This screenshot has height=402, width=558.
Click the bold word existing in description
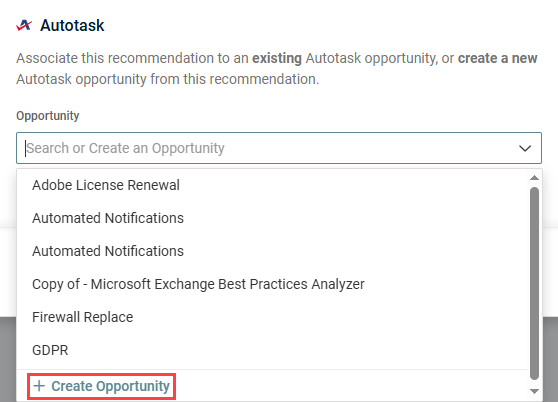(x=277, y=58)
